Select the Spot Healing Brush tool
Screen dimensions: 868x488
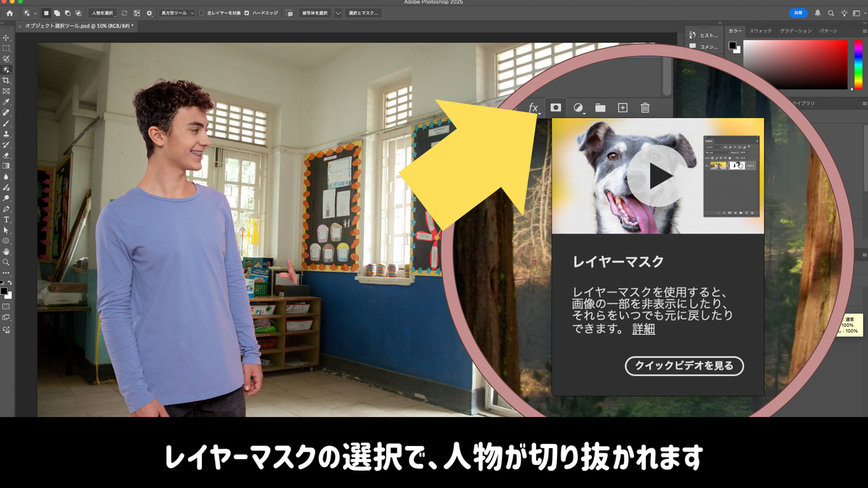tap(7, 113)
